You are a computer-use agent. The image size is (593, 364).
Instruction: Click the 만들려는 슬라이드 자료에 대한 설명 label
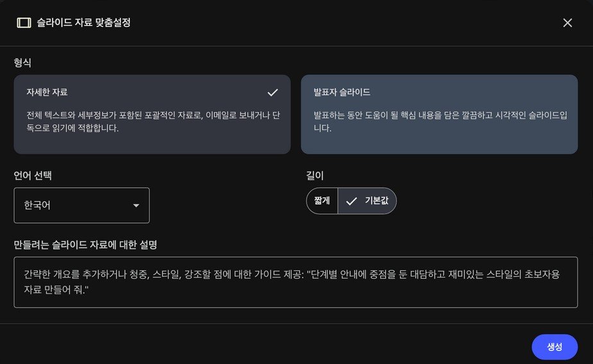coord(85,244)
